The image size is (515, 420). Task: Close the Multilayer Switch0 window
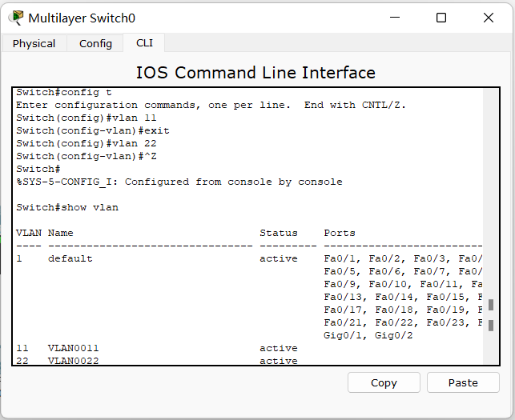(x=489, y=18)
